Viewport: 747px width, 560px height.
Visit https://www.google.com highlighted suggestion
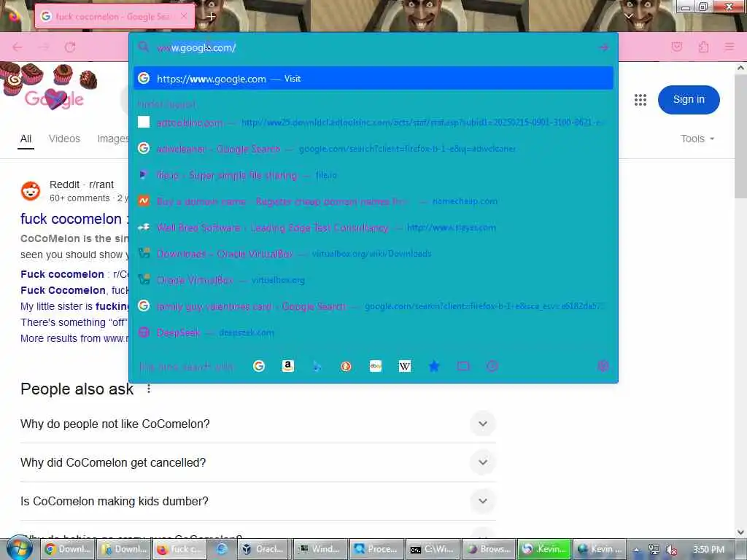[x=373, y=79]
